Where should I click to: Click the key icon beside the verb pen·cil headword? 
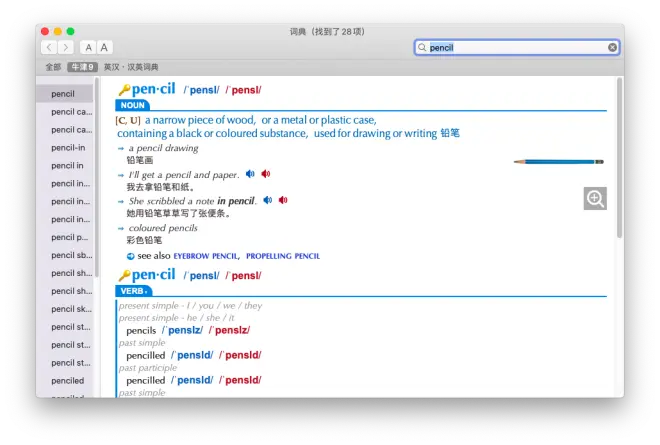[124, 275]
